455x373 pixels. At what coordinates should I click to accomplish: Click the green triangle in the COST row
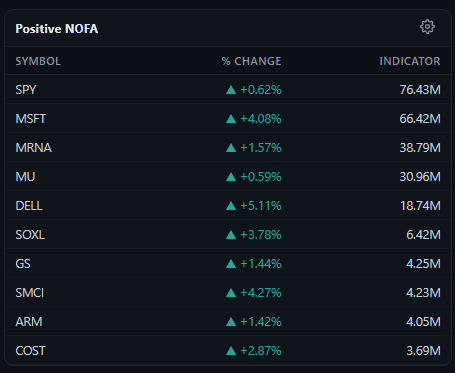pyautogui.click(x=231, y=351)
